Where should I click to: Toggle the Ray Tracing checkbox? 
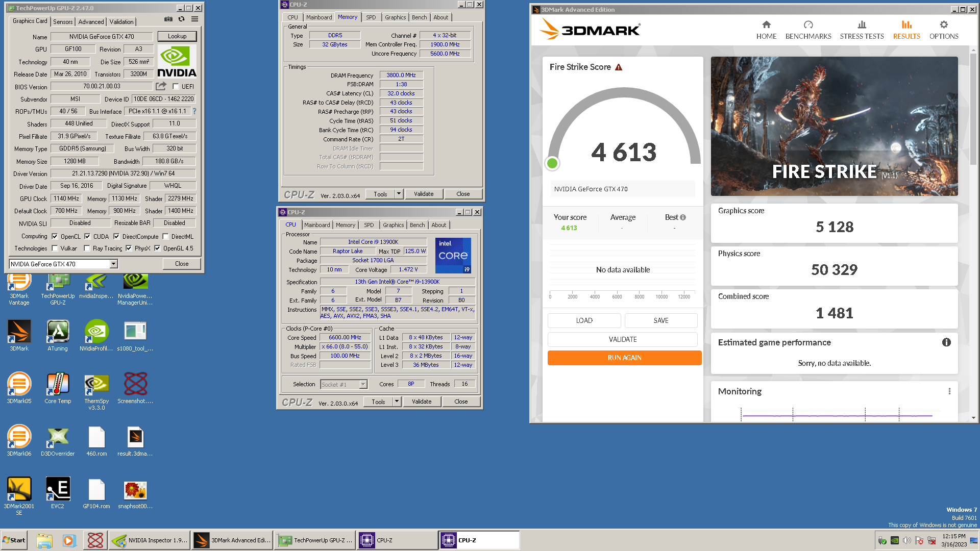click(x=87, y=248)
